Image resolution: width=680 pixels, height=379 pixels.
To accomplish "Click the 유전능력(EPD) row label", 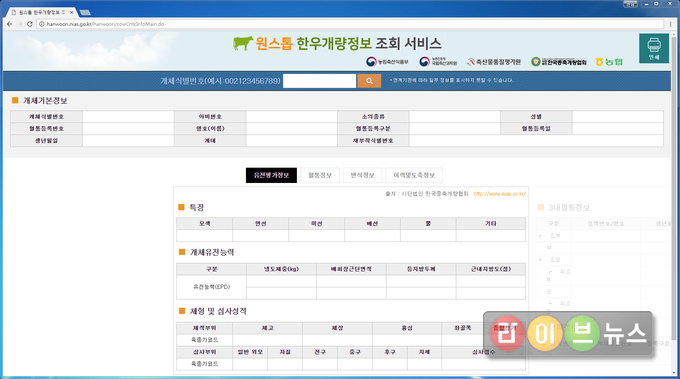I will (x=212, y=287).
